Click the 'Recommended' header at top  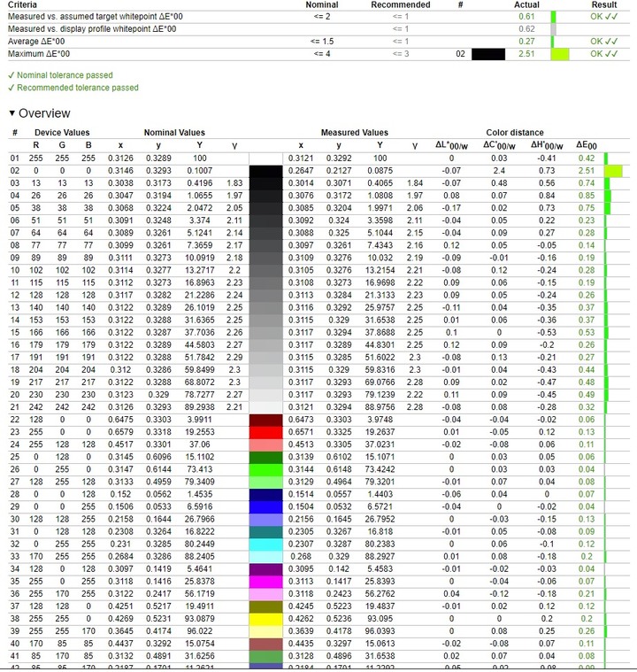401,4
